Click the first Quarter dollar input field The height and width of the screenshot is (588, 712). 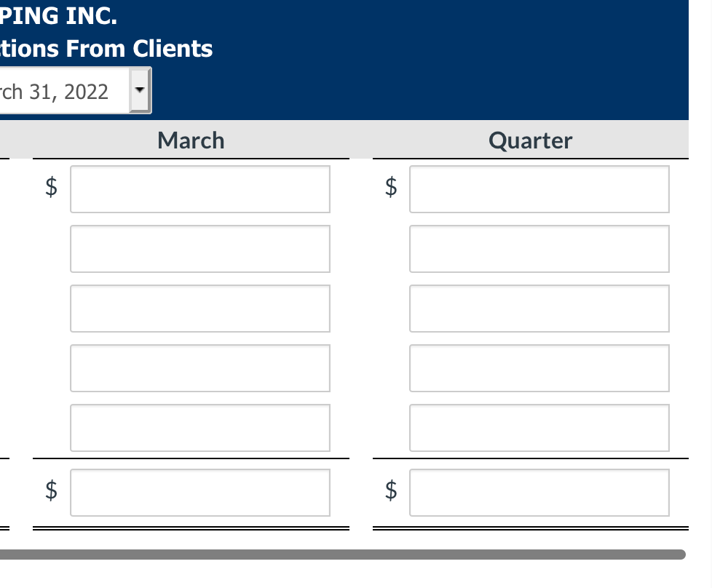point(539,189)
